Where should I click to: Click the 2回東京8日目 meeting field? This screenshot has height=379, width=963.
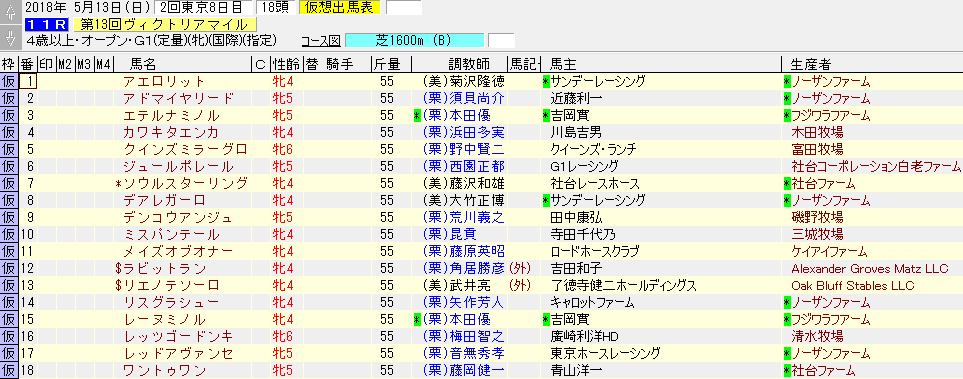[203, 8]
